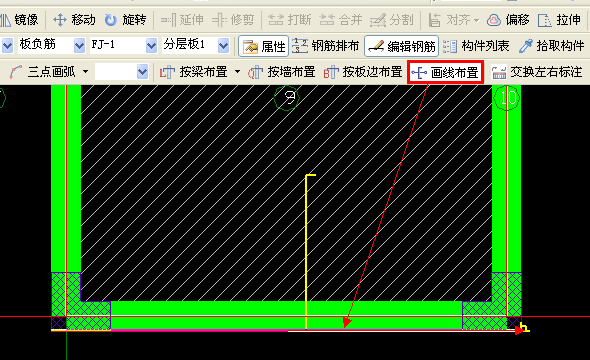Open the 构件列表 component list
The height and width of the screenshot is (360, 590).
(x=476, y=46)
